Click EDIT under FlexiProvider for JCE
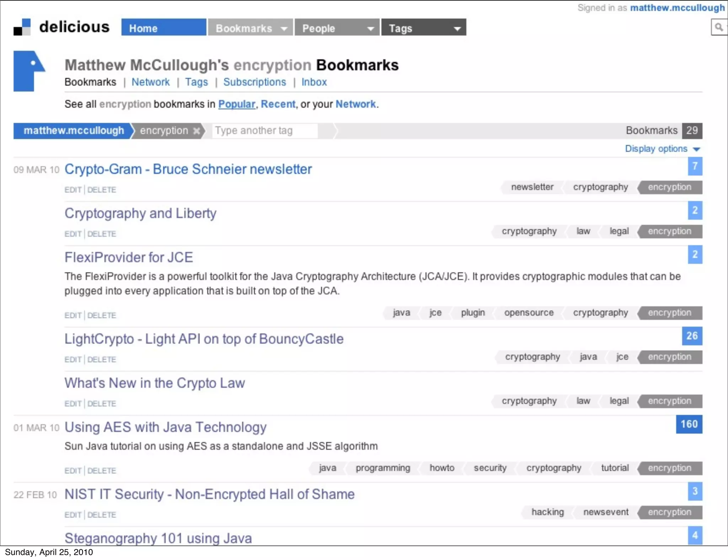Screen dimensions: 728x560 73,316
